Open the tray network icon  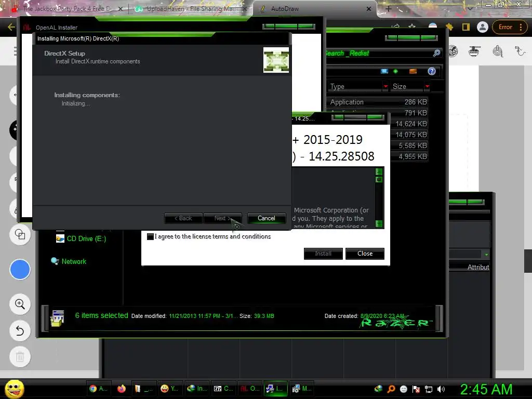coord(429,389)
